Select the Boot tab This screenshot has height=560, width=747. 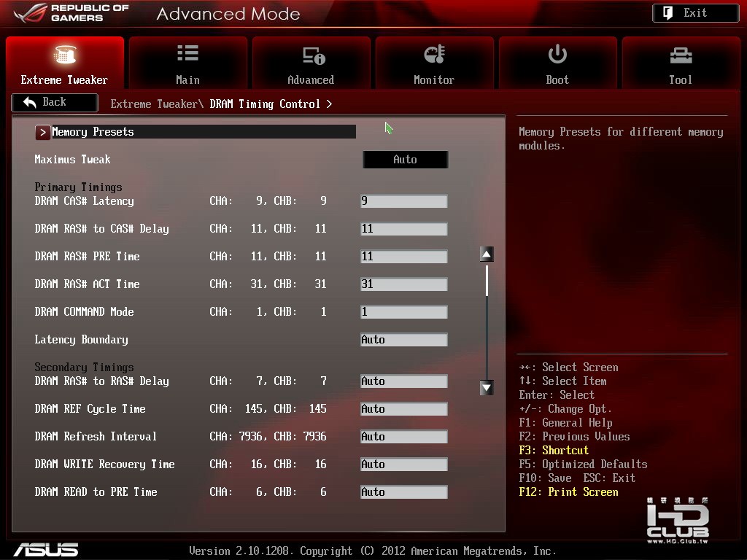coord(557,63)
